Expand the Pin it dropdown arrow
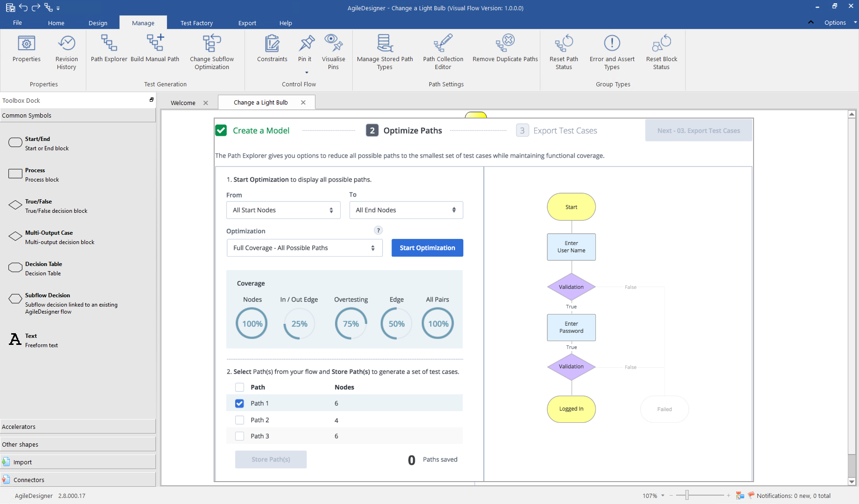The height and width of the screenshot is (504, 859). pos(307,72)
